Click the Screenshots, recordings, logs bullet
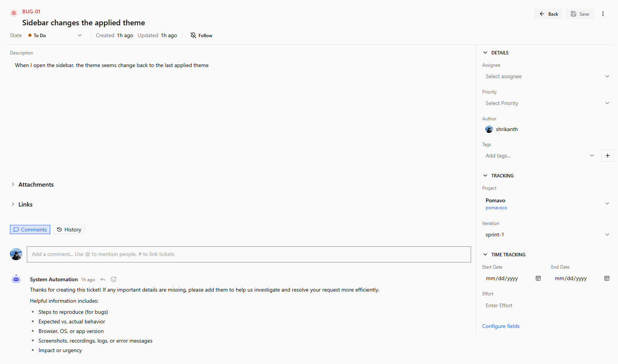618x364 pixels. pos(96,341)
